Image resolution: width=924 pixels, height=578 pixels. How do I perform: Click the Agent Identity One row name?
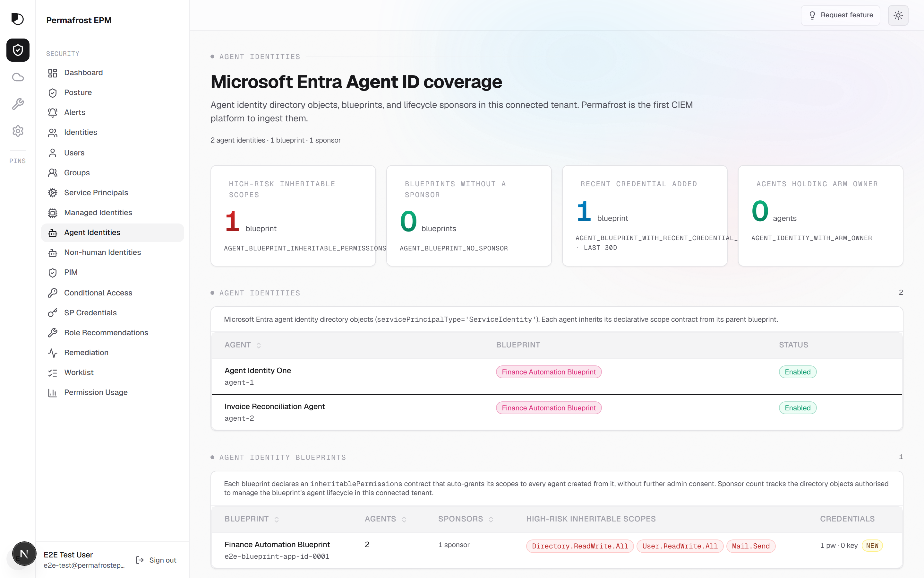click(x=258, y=371)
